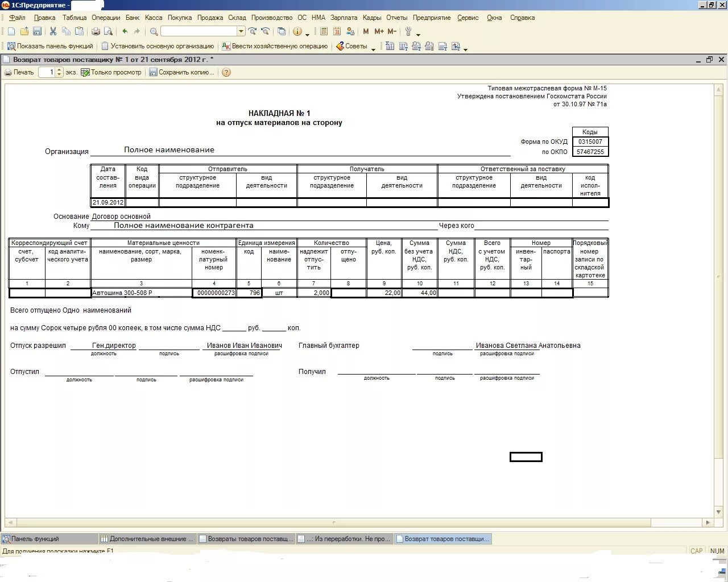Switch to Дополнительные внешние tab
The height and width of the screenshot is (582, 728).
coord(147,539)
